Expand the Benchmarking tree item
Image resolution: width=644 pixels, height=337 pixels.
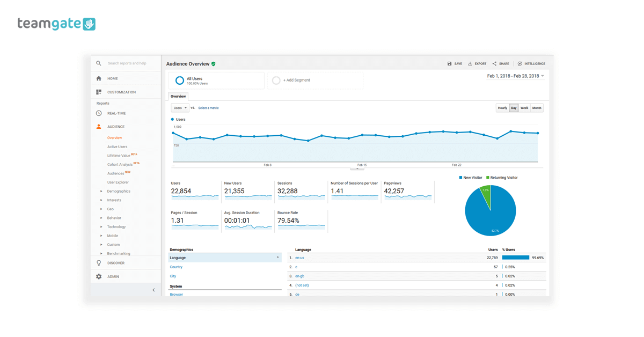[101, 253]
